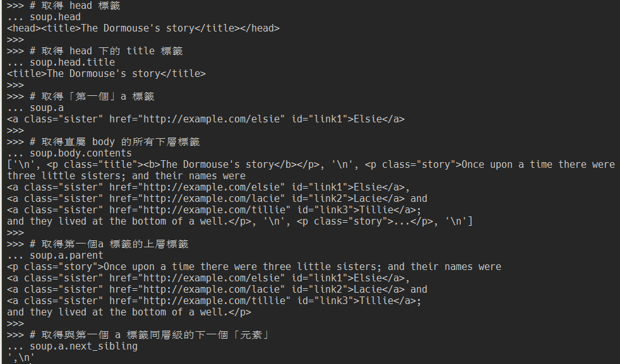Click the soup.a command line

[35, 108]
